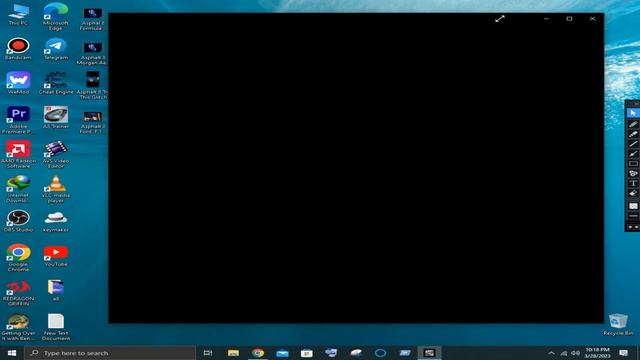Open the blue circle Cortana taskbar icon
Viewport: 640px width, 360px height.
coord(380,353)
